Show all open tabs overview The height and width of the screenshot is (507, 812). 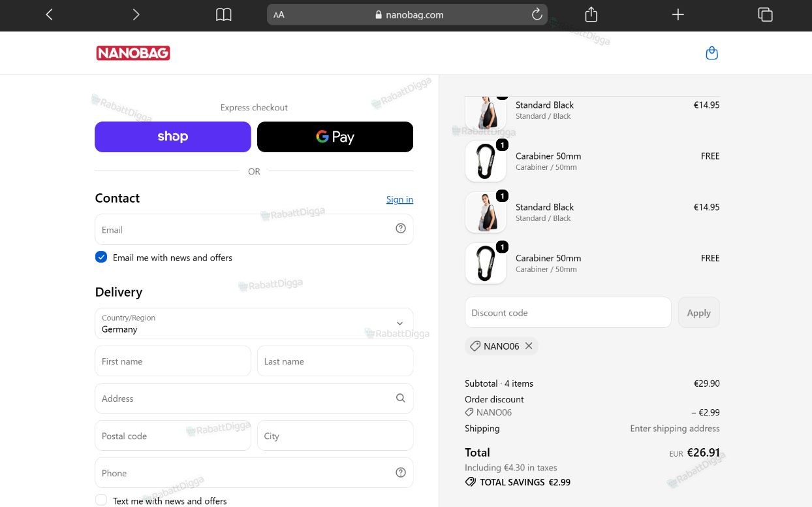[766, 14]
